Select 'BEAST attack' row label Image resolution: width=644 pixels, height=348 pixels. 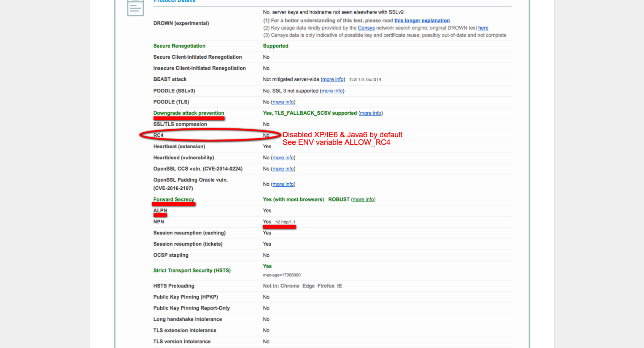point(170,79)
